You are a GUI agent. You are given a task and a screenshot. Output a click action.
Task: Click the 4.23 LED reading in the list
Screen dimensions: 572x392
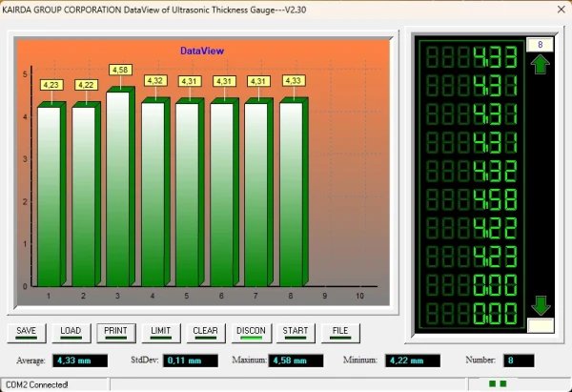click(495, 257)
